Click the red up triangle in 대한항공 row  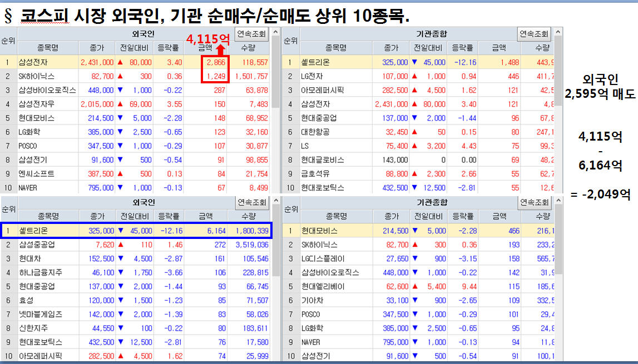coord(414,132)
